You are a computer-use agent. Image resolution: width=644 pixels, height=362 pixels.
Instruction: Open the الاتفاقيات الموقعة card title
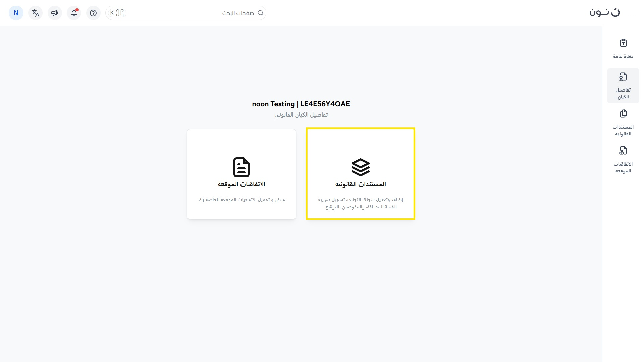(x=241, y=184)
